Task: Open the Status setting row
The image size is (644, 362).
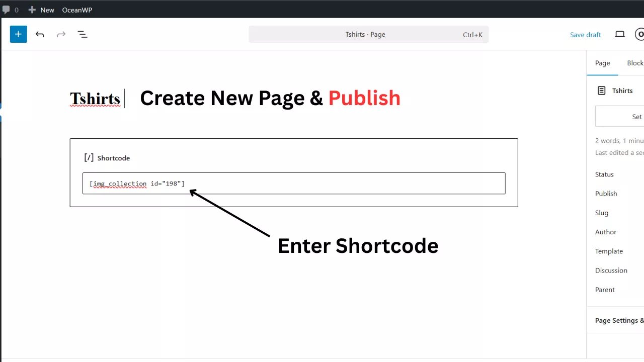Action: [x=604, y=174]
